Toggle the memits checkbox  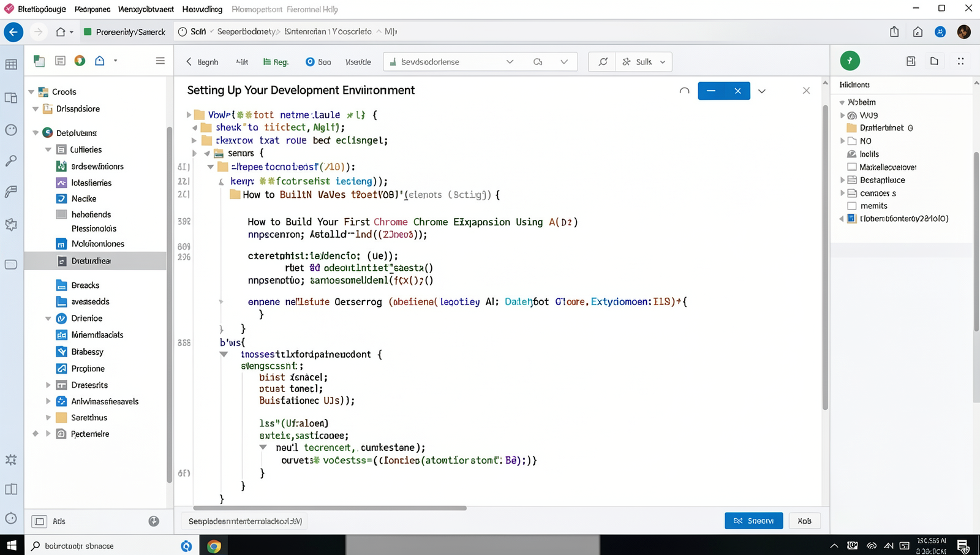pos(851,206)
